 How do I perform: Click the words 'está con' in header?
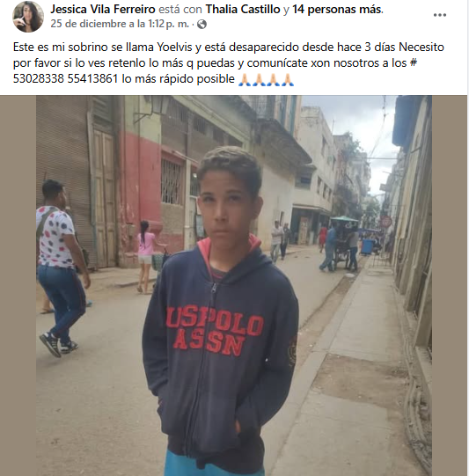click(180, 9)
